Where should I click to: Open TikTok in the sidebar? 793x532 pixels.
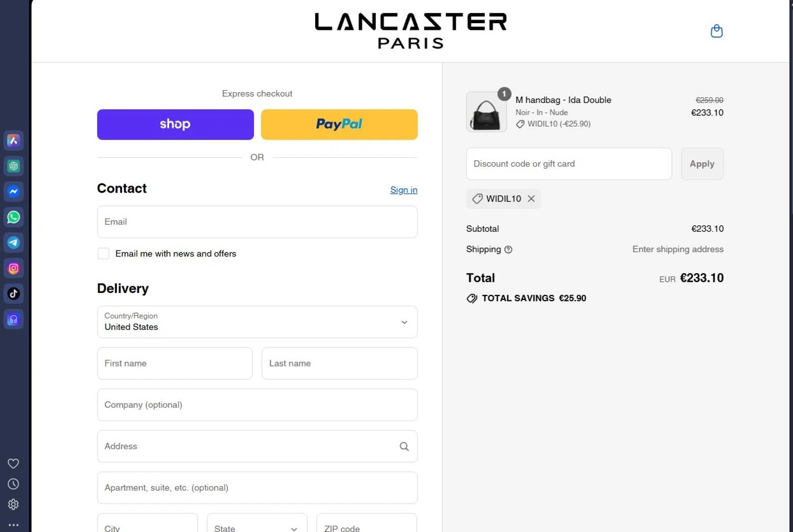tap(14, 293)
